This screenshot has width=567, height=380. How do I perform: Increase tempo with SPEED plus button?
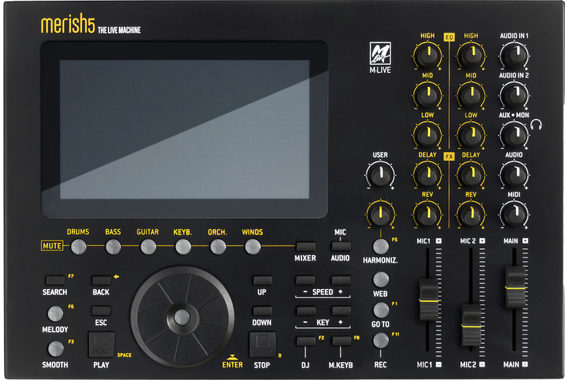tap(341, 280)
